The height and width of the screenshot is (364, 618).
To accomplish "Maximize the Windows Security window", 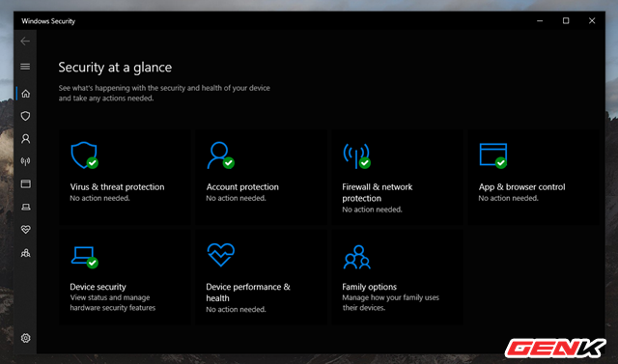I will [x=566, y=21].
